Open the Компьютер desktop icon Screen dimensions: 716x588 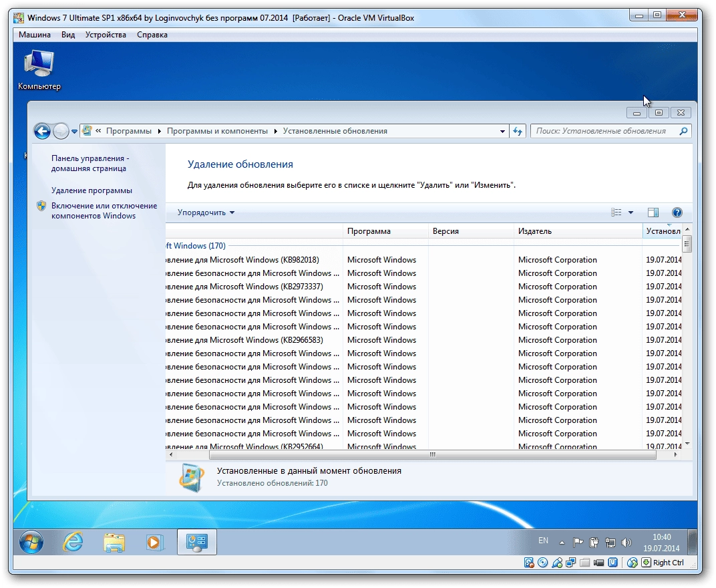click(39, 70)
